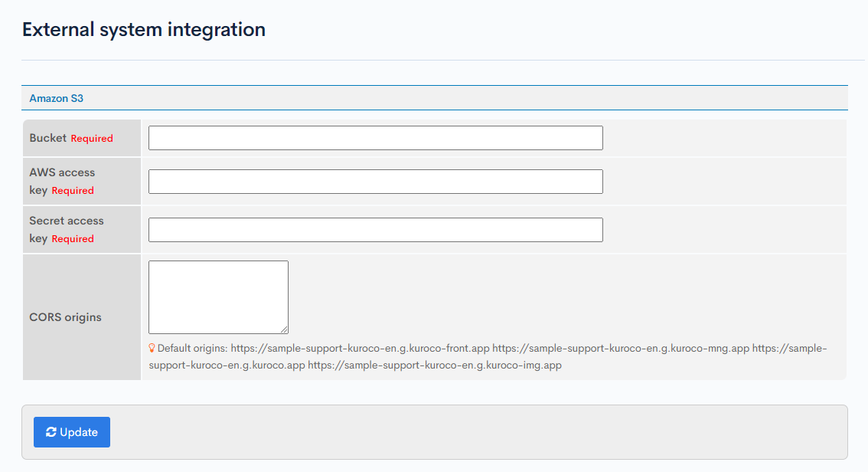
Task: Click the Update button
Action: pyautogui.click(x=71, y=431)
